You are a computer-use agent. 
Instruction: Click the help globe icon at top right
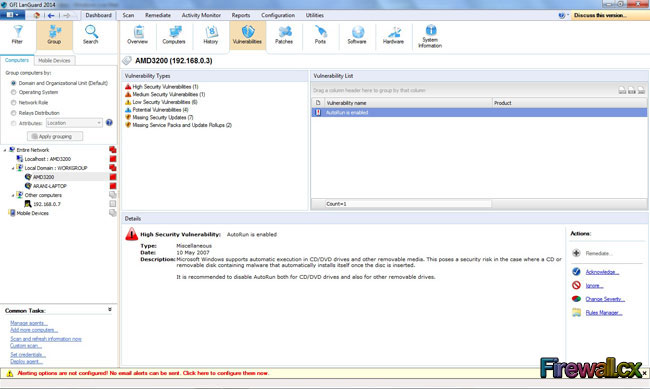coord(562,15)
